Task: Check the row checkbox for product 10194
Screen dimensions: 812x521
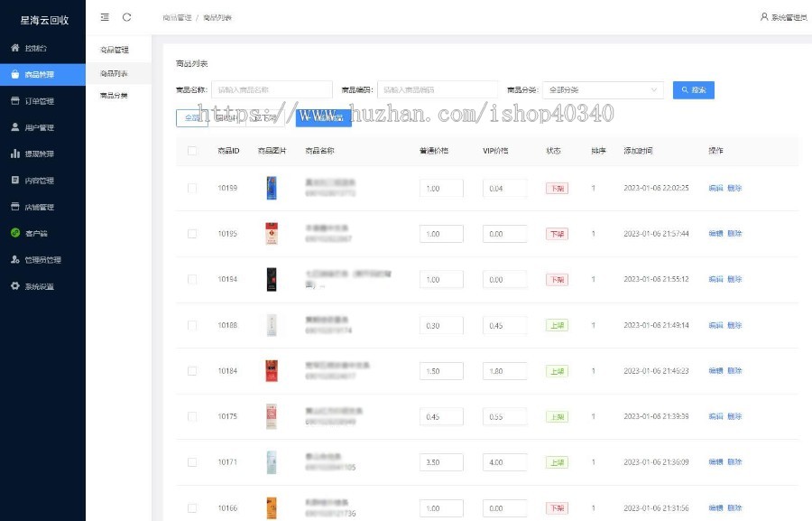Action: 192,279
